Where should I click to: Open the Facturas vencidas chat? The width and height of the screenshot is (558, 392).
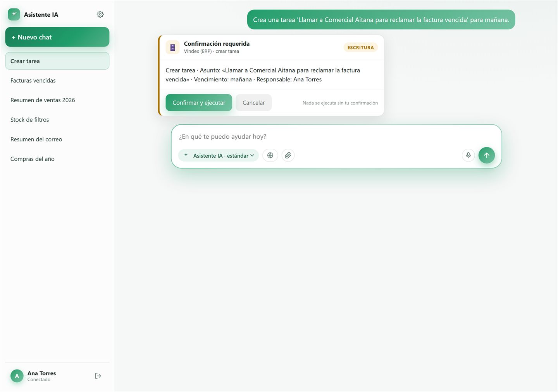coord(57,81)
